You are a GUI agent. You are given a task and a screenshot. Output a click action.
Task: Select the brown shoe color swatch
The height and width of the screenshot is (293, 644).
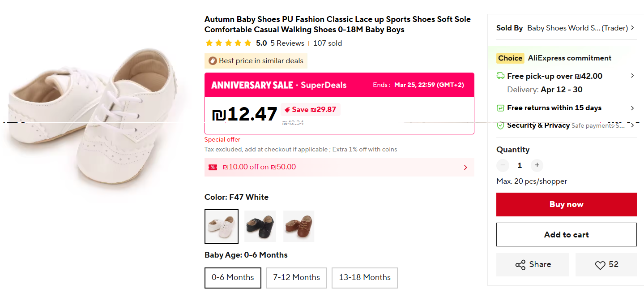tap(299, 226)
